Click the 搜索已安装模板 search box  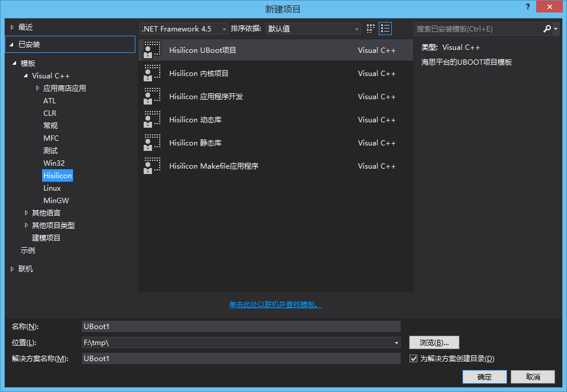point(478,29)
